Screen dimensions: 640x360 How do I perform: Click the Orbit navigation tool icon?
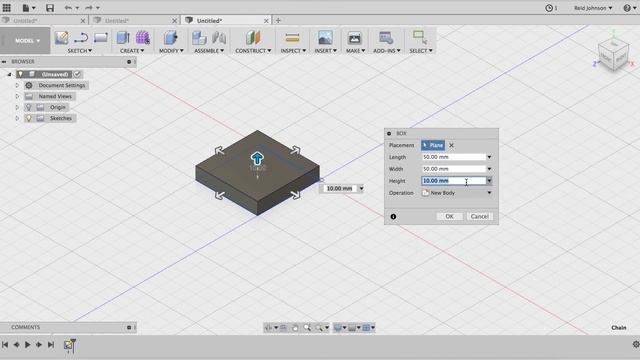pos(269,327)
